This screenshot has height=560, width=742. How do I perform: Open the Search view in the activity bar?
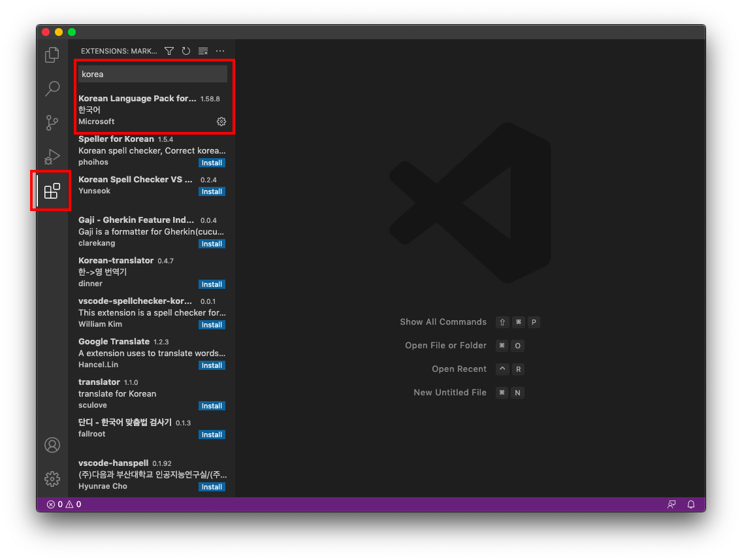pos(52,88)
